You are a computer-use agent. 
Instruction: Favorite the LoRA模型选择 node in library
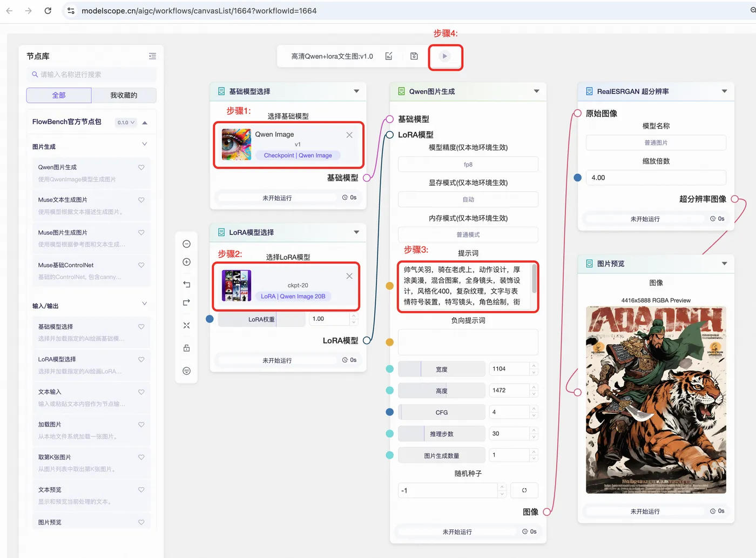141,359
